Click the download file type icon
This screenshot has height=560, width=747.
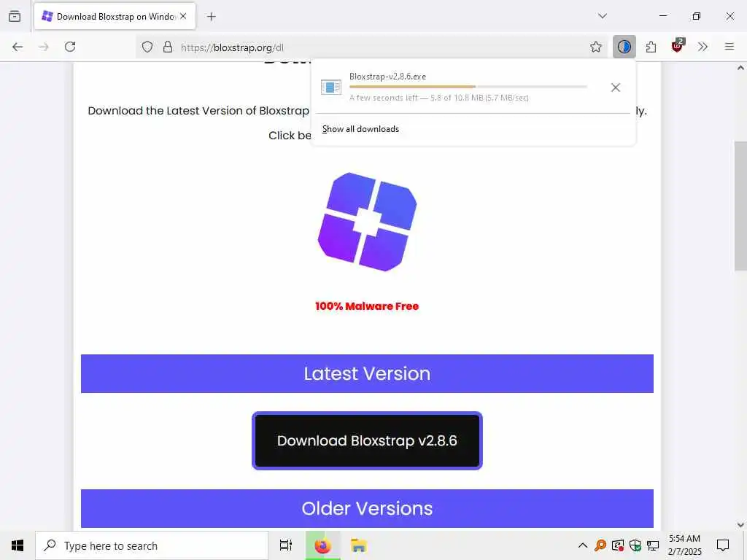click(331, 87)
